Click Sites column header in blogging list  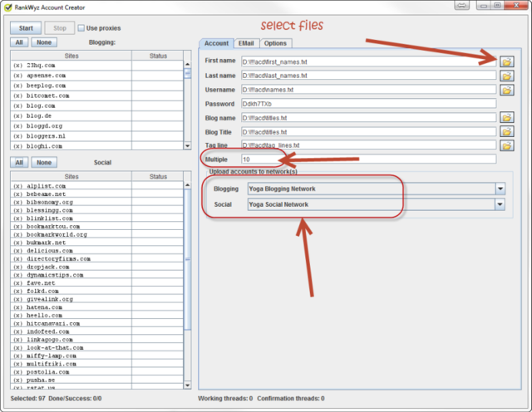point(71,56)
